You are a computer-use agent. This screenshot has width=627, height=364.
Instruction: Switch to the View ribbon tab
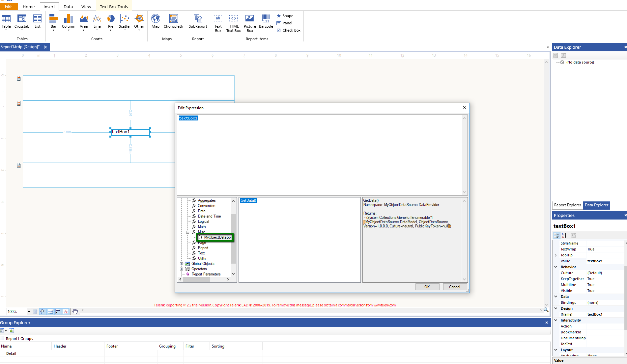[x=86, y=7]
